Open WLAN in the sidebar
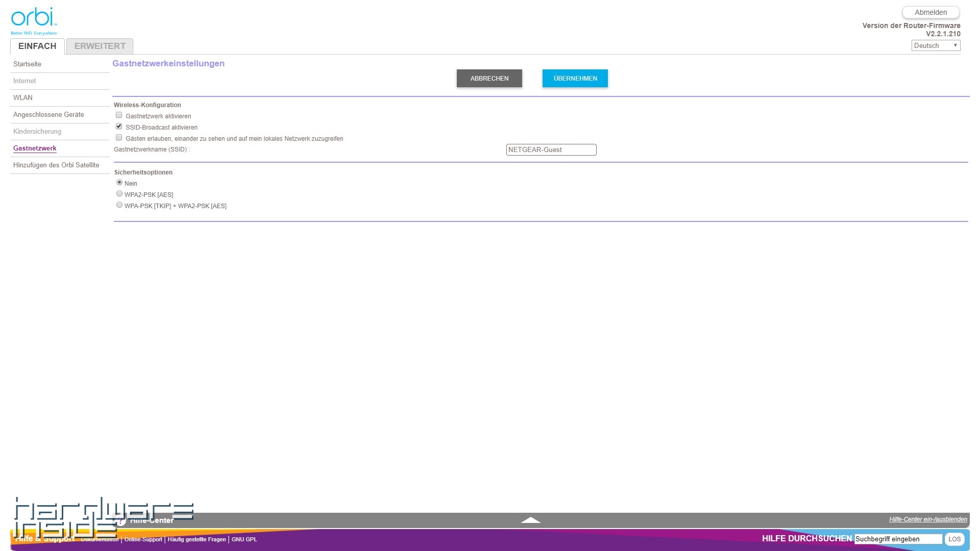This screenshot has width=980, height=551. pos(23,98)
